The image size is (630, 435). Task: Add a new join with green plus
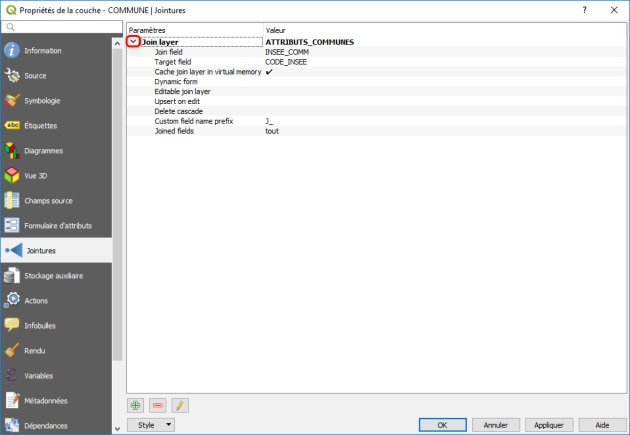pos(135,405)
